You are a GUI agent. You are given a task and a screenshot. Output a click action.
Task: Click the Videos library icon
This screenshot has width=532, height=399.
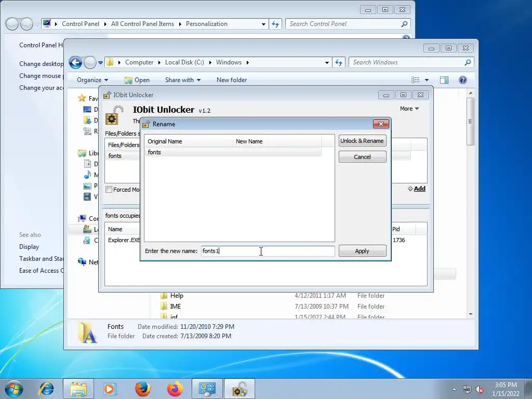(x=87, y=196)
